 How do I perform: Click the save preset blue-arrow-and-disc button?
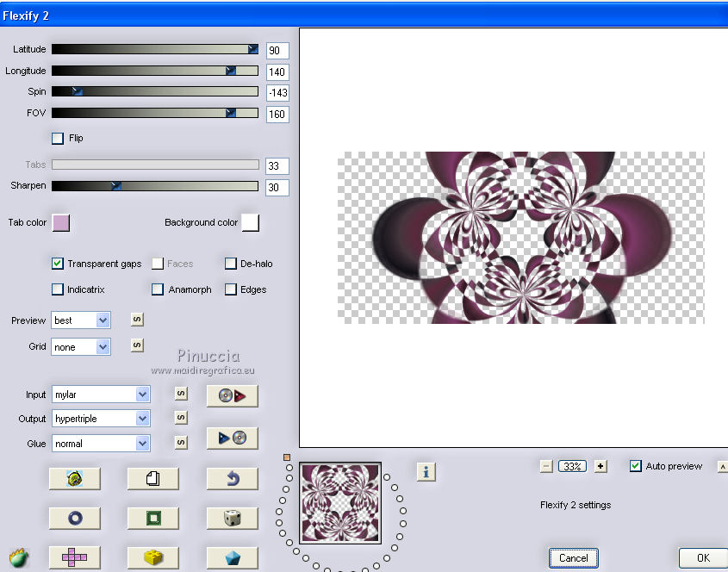[232, 438]
